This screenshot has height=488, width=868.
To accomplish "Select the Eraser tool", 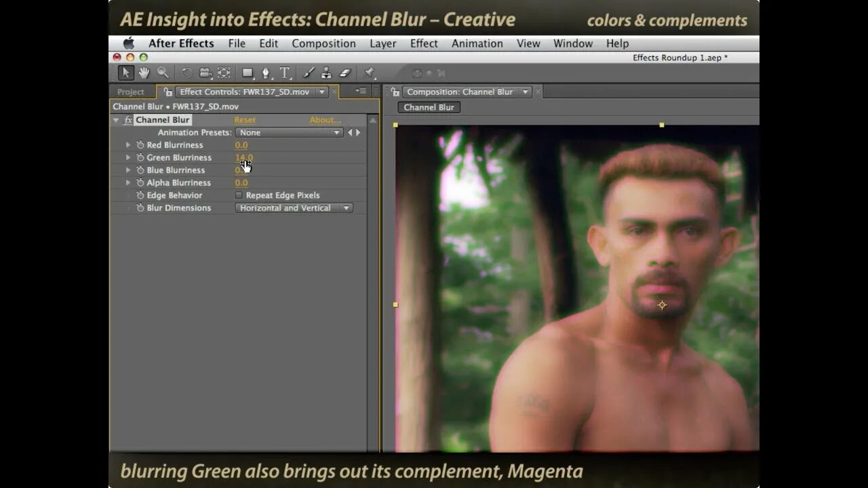I will click(344, 73).
